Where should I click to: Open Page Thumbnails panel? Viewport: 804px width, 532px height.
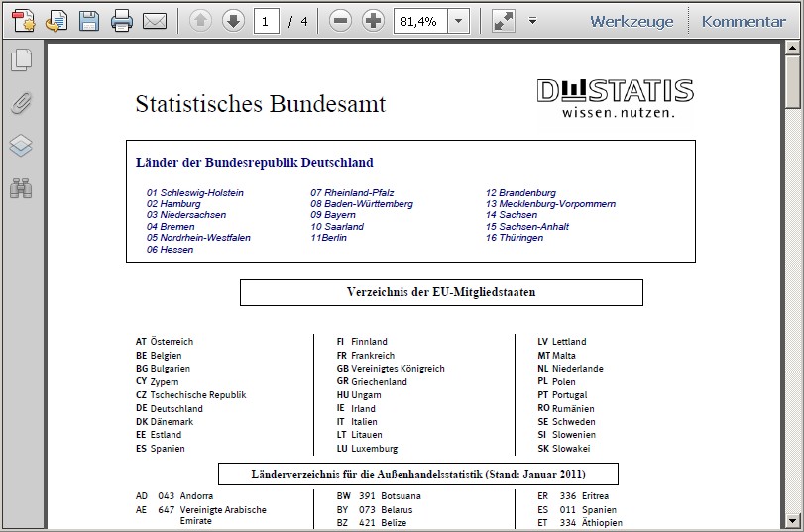coord(21,60)
